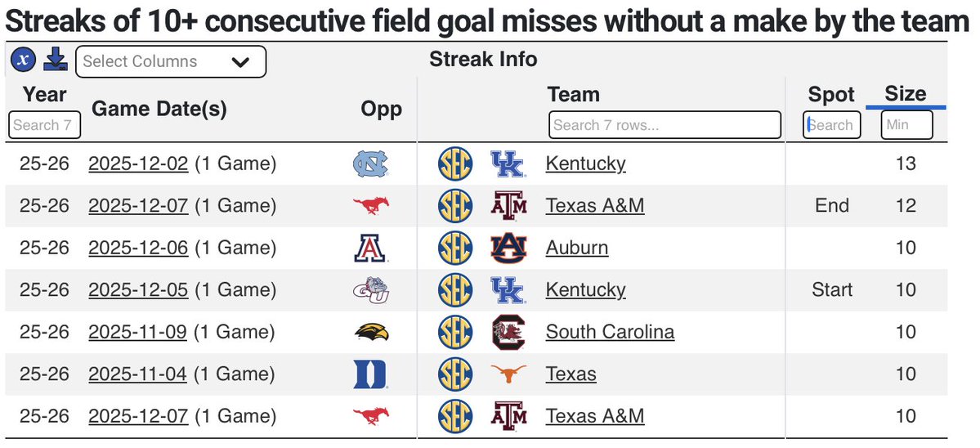Click the download table icon
This screenshot has height=448, width=980.
(55, 60)
